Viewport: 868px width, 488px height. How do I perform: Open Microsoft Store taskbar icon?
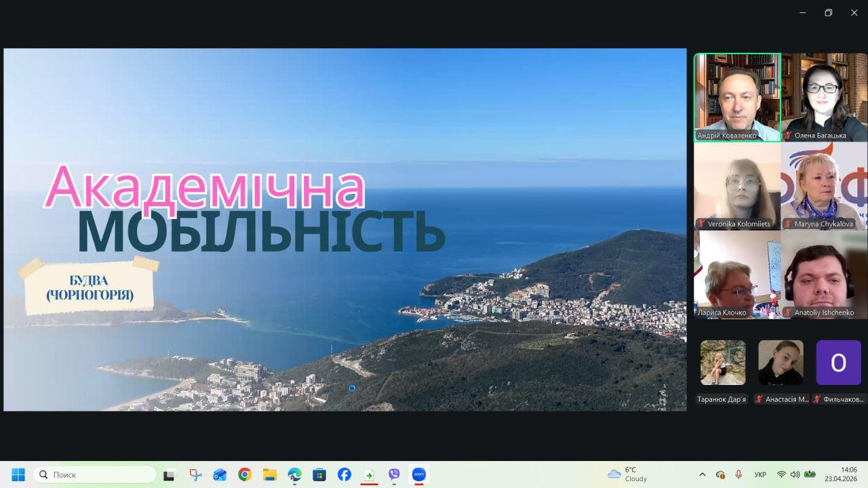coord(319,474)
